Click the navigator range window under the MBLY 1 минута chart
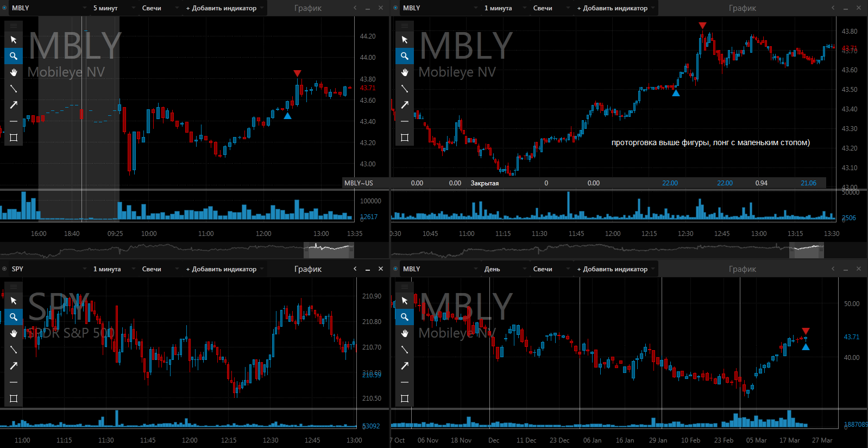 (806, 250)
